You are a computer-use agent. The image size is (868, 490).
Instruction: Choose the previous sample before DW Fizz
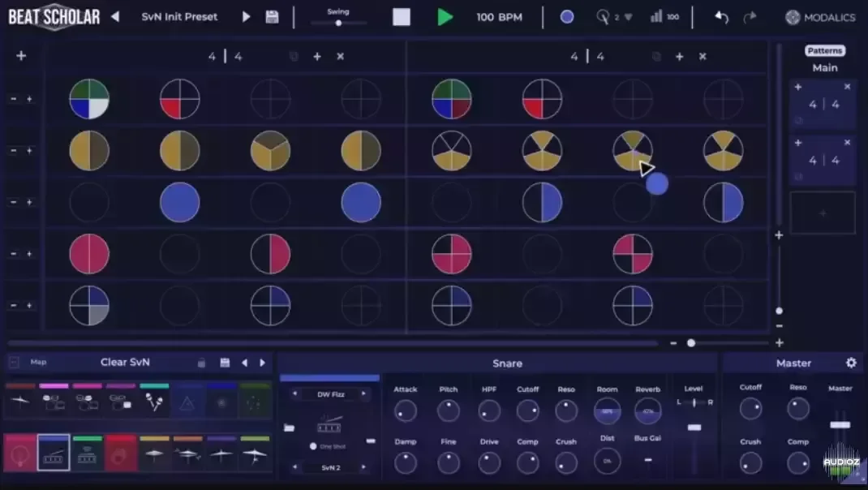[x=294, y=393]
